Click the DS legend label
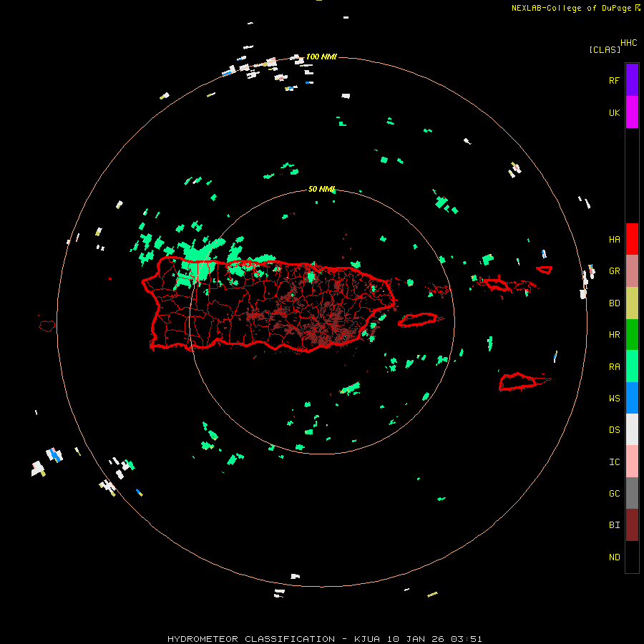Viewport: 644px width, 644px height. [x=614, y=430]
